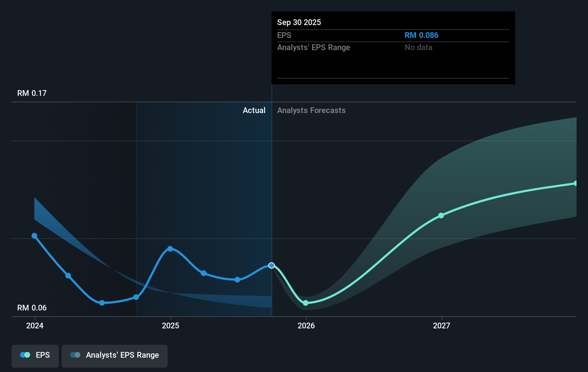Switch to the Actual section of the chart
This screenshot has width=588, height=372.
(x=254, y=110)
